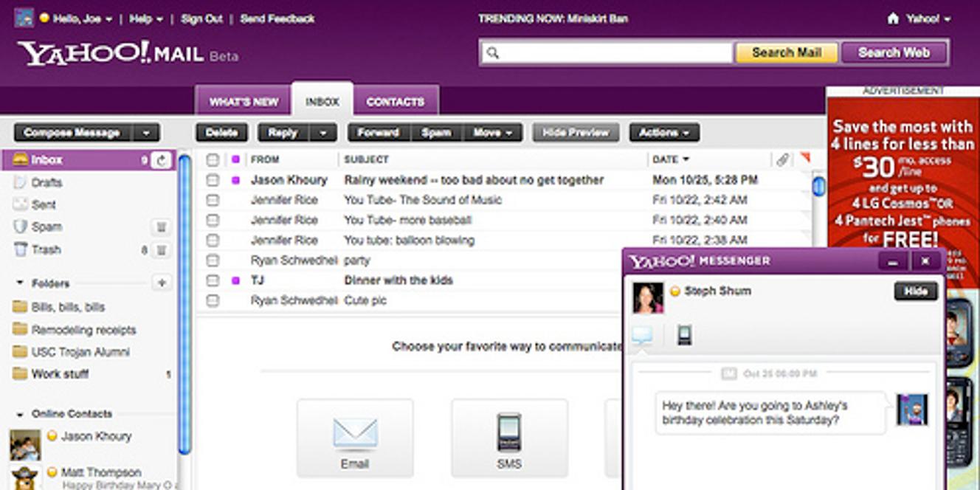Sign Out of Yahoo Mail
Screen dimensions: 980x490
201,18
